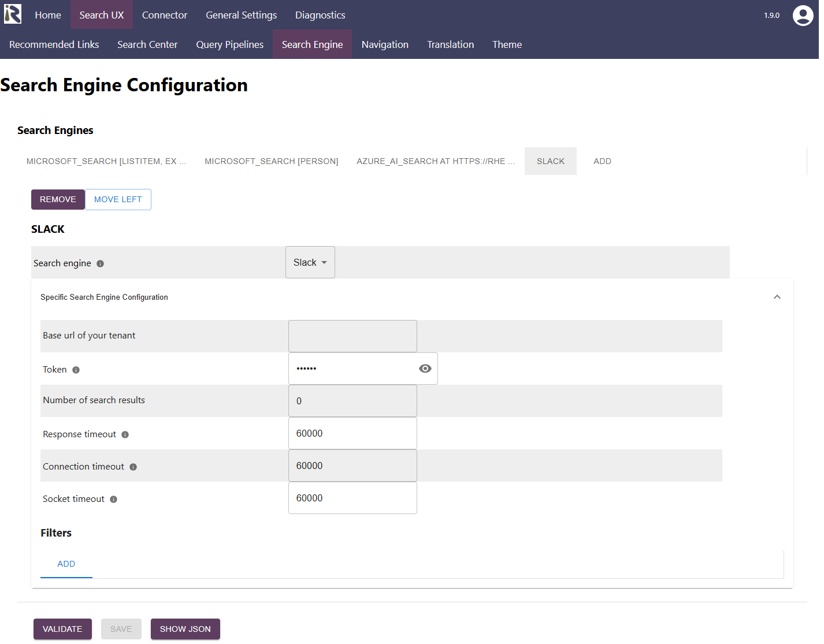Click the SLACK section heading
824x644 pixels.
pos(48,229)
